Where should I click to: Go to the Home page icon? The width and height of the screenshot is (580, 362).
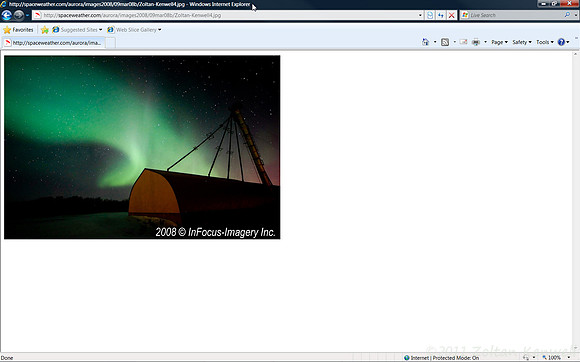pos(425,42)
